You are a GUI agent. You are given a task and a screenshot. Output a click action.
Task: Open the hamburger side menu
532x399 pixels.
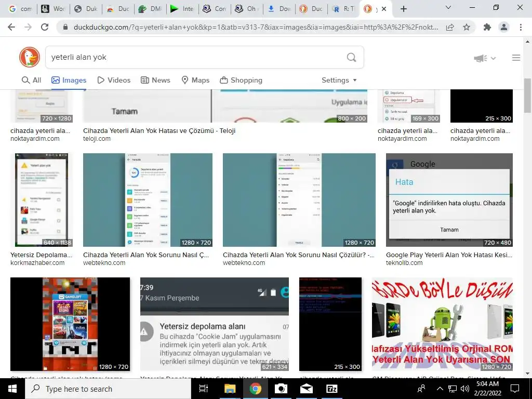516,58
